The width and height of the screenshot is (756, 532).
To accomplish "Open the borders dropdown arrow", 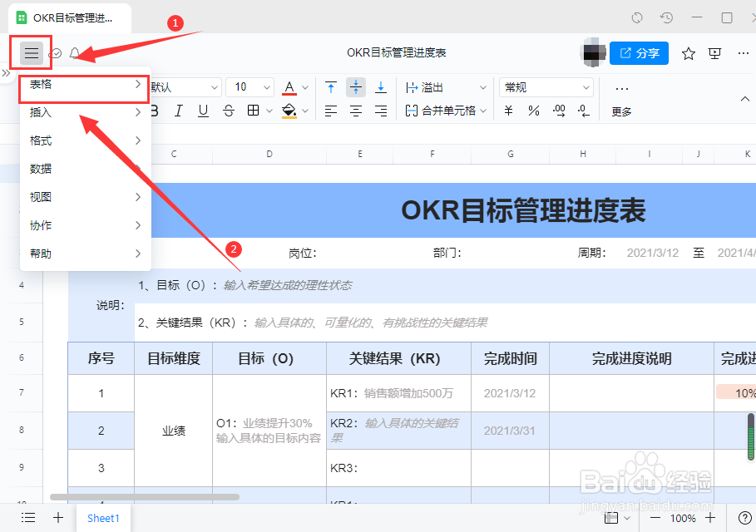I will pos(269,111).
